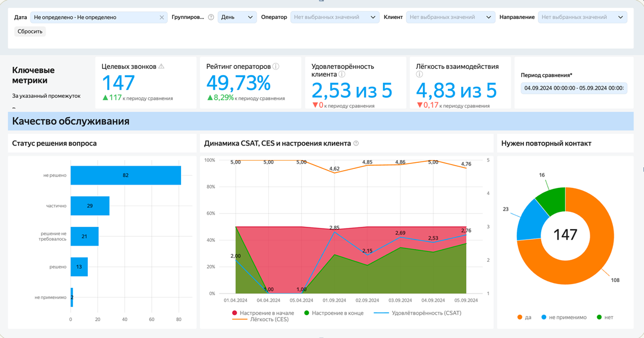The width and height of the screenshot is (644, 338).
Task: Click the 2,15 CSAT data label
Action: (x=367, y=251)
